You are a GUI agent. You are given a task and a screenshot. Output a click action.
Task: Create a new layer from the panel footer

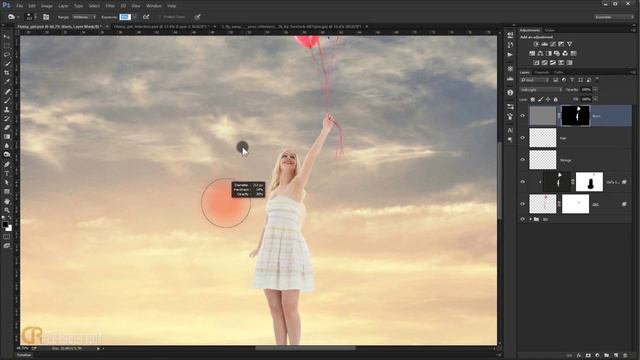pyautogui.click(x=616, y=356)
